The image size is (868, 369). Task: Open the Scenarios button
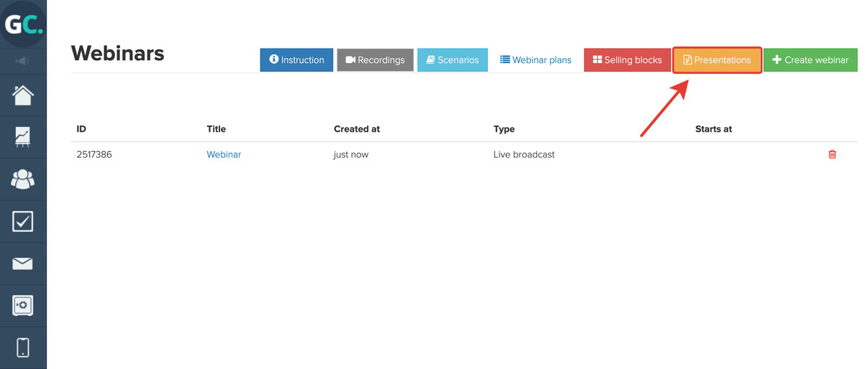coord(452,60)
